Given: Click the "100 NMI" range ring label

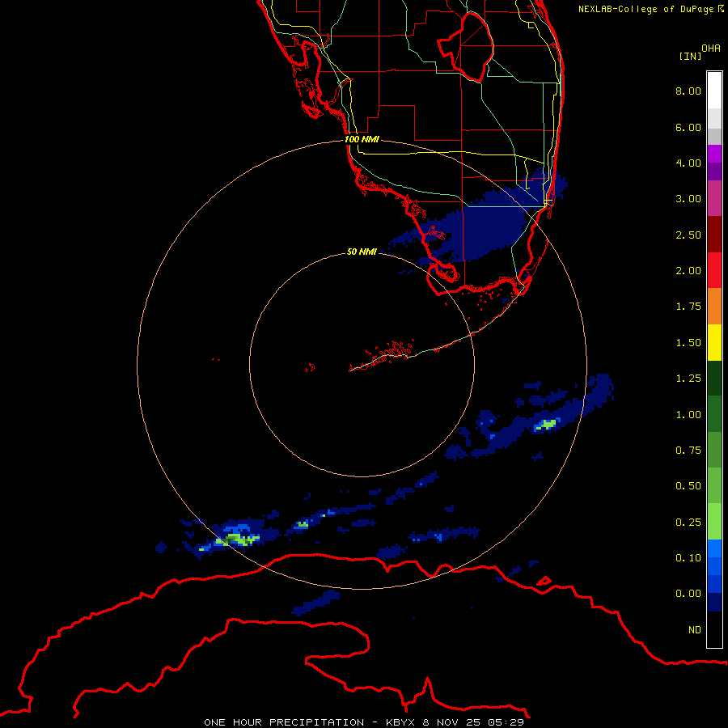Looking at the screenshot, I should pyautogui.click(x=362, y=139).
